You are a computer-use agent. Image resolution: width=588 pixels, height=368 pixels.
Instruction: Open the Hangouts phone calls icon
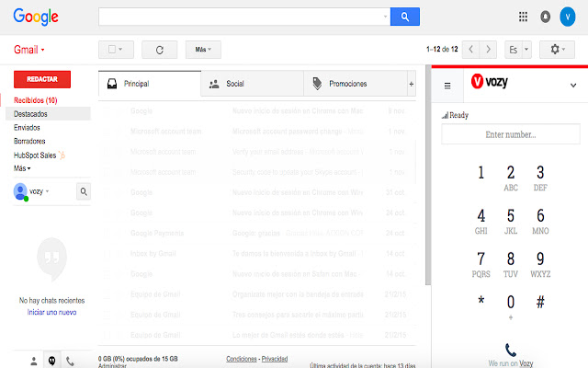tap(70, 362)
